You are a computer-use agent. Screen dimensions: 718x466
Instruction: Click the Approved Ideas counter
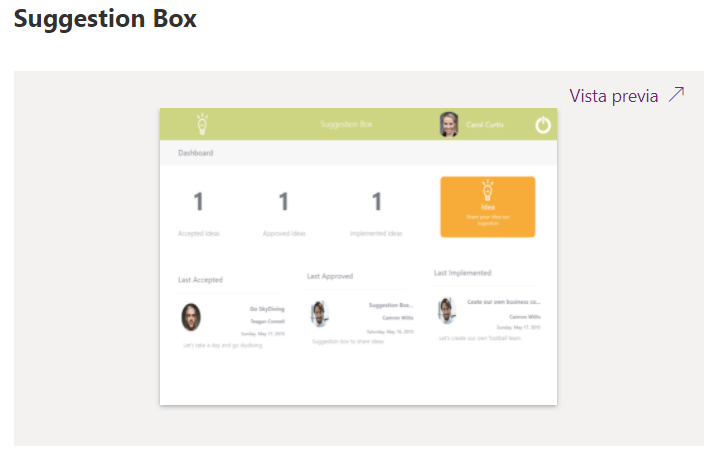pyautogui.click(x=284, y=203)
